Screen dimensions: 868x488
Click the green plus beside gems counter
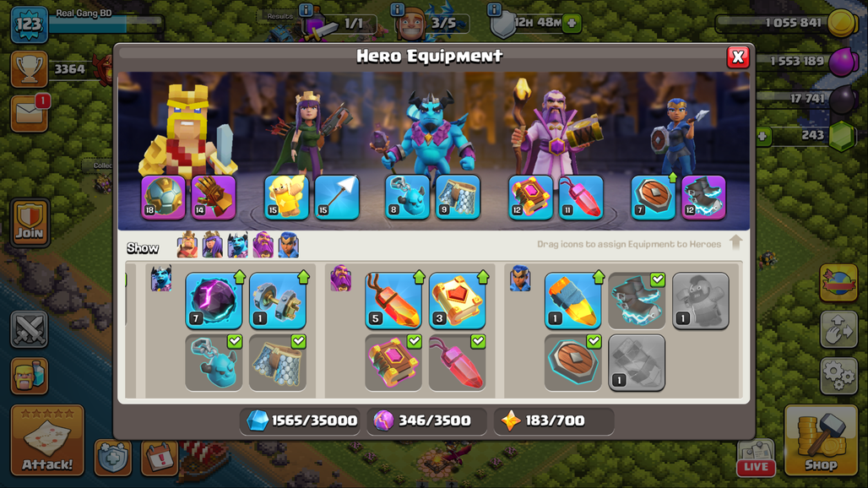click(x=764, y=136)
